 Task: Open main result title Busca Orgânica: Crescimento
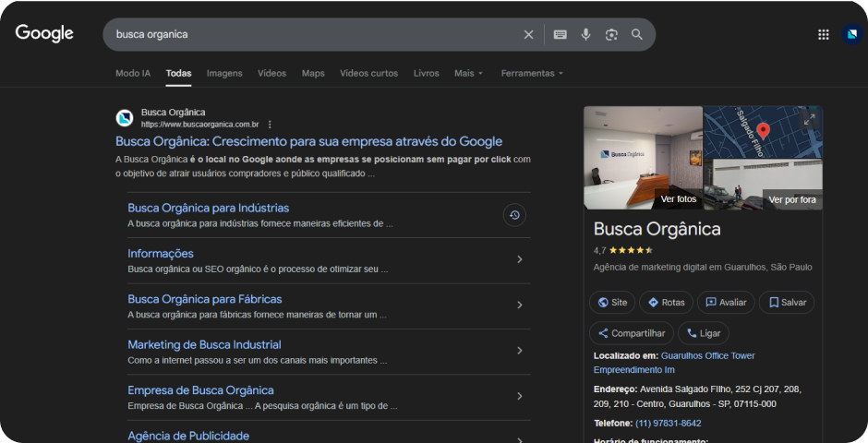[x=309, y=141]
